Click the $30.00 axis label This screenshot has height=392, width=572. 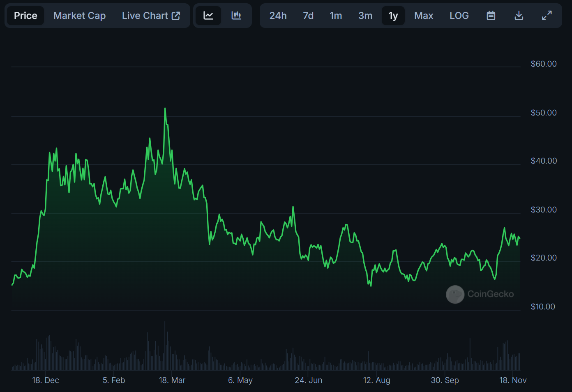coord(544,210)
